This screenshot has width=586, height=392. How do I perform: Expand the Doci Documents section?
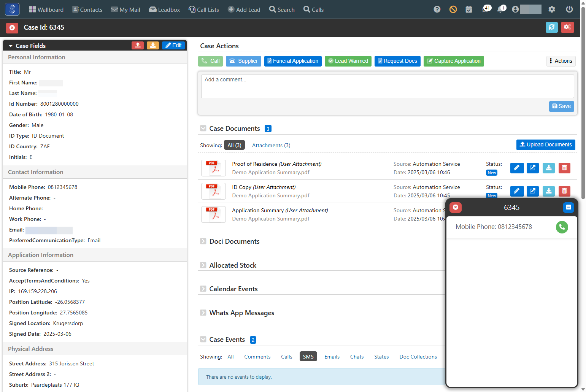(203, 241)
